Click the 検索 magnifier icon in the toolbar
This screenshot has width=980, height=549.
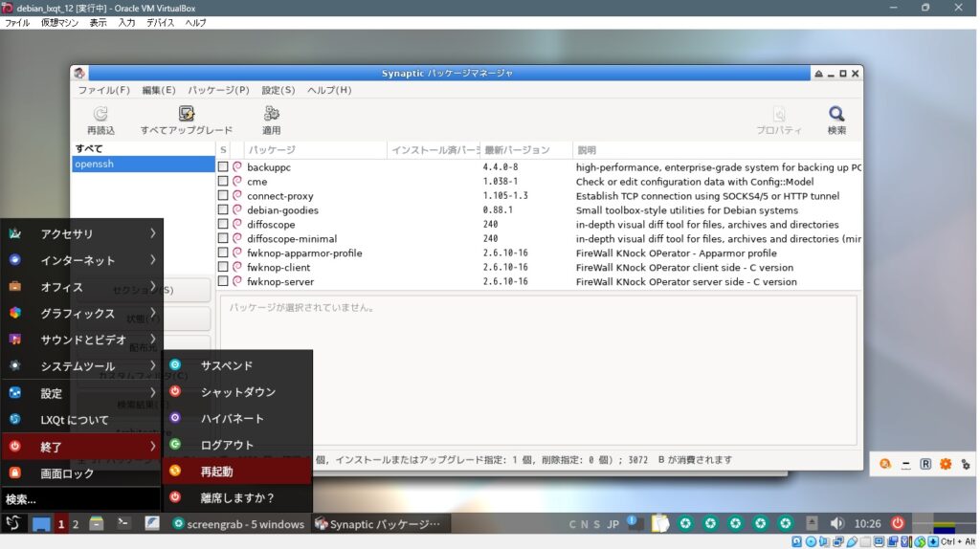pos(836,114)
